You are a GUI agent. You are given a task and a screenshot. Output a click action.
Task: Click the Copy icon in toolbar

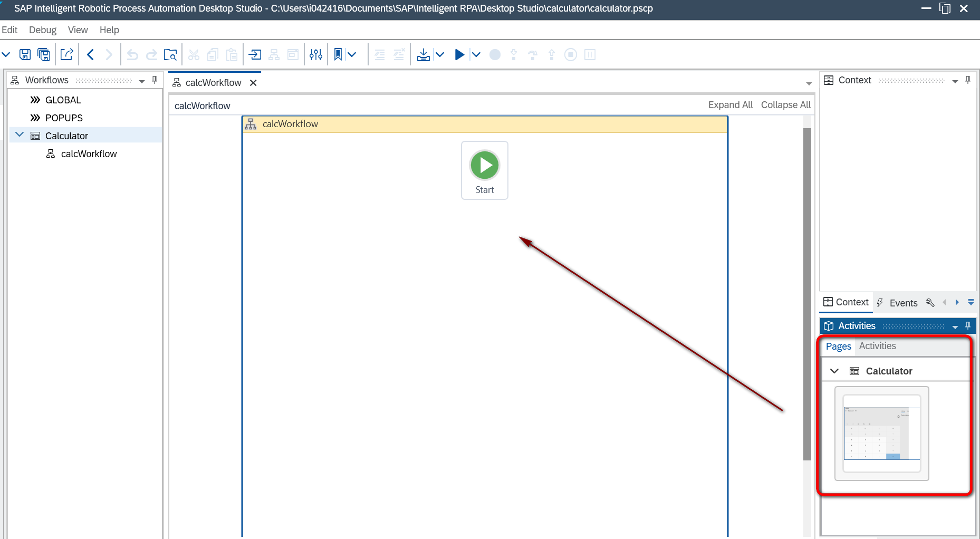(x=213, y=54)
